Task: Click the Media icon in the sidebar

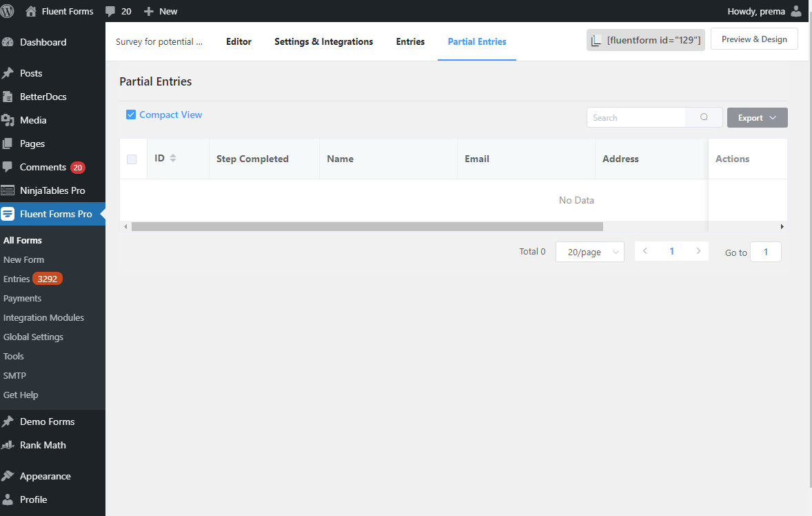Action: [8, 120]
